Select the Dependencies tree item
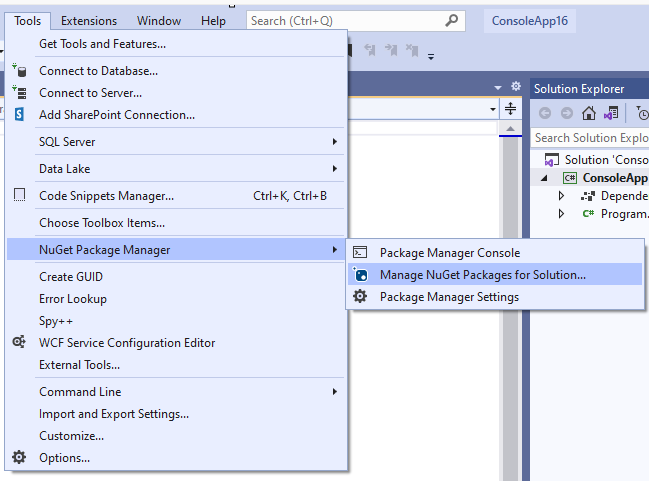649x481 pixels. pos(624,196)
